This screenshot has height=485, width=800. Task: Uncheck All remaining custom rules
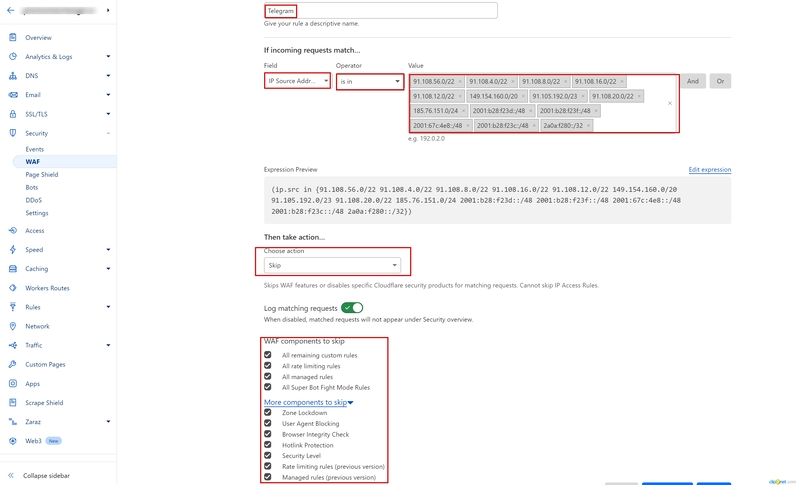[268, 355]
